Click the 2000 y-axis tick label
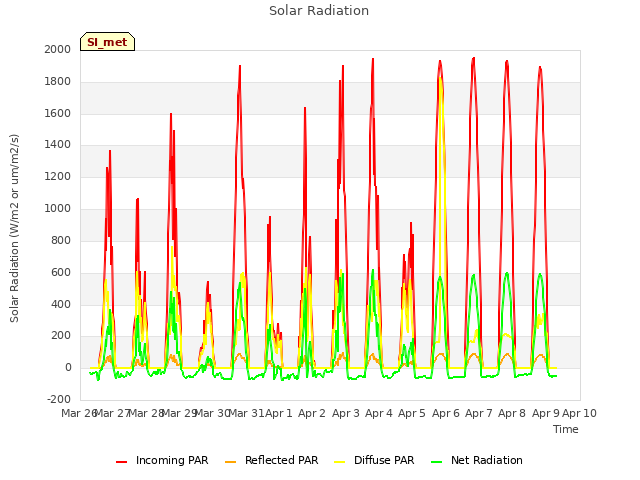The image size is (640, 480). 58,49
